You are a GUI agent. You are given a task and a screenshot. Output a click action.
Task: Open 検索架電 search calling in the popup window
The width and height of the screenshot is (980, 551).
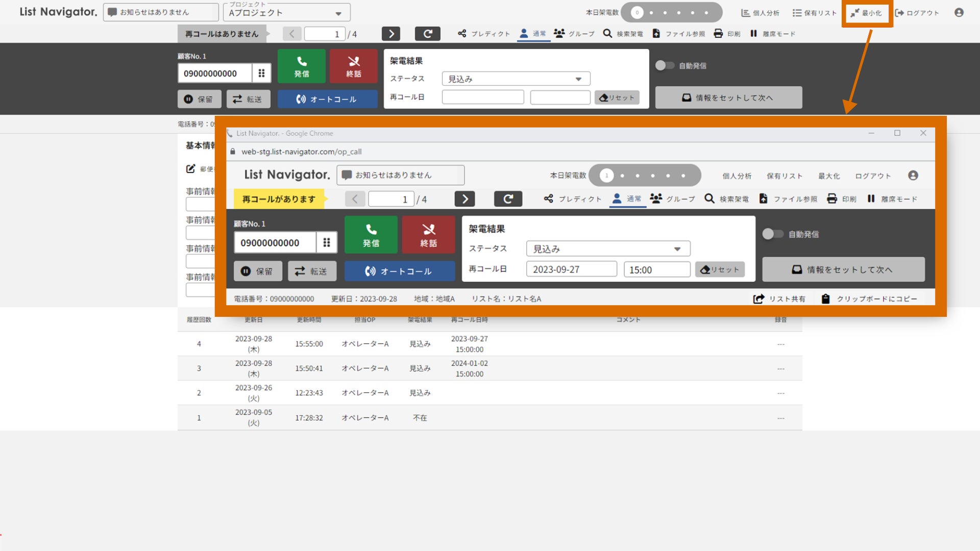[x=726, y=199]
